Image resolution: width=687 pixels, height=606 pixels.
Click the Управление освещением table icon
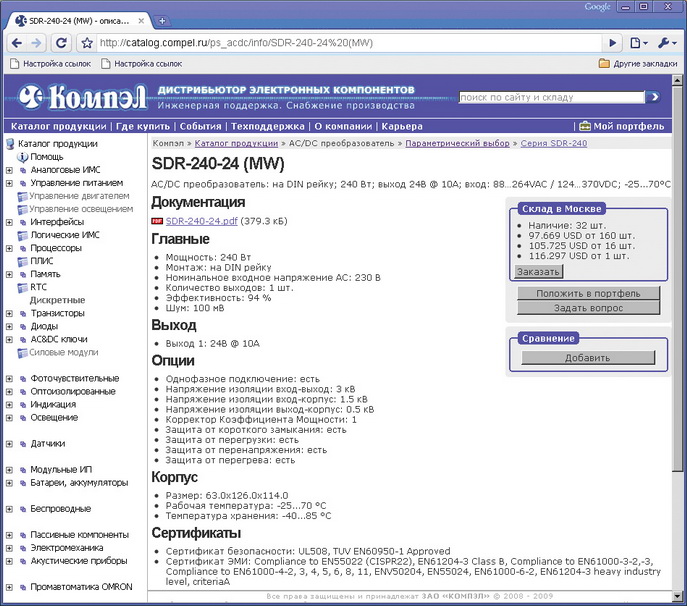pos(22,209)
